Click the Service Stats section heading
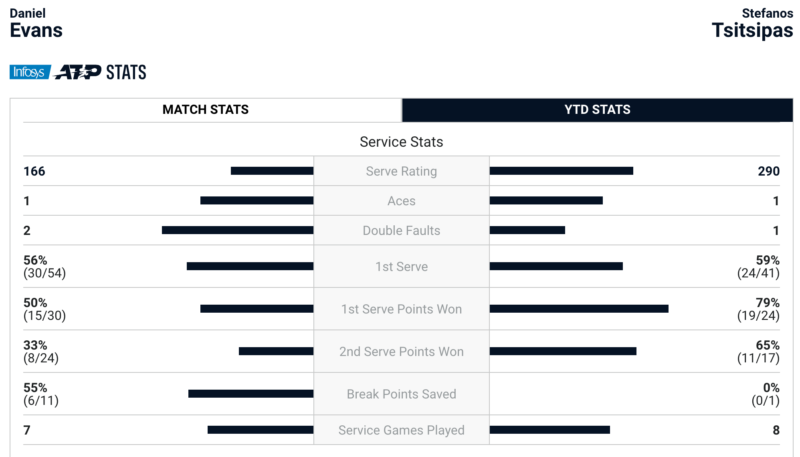 tap(402, 142)
